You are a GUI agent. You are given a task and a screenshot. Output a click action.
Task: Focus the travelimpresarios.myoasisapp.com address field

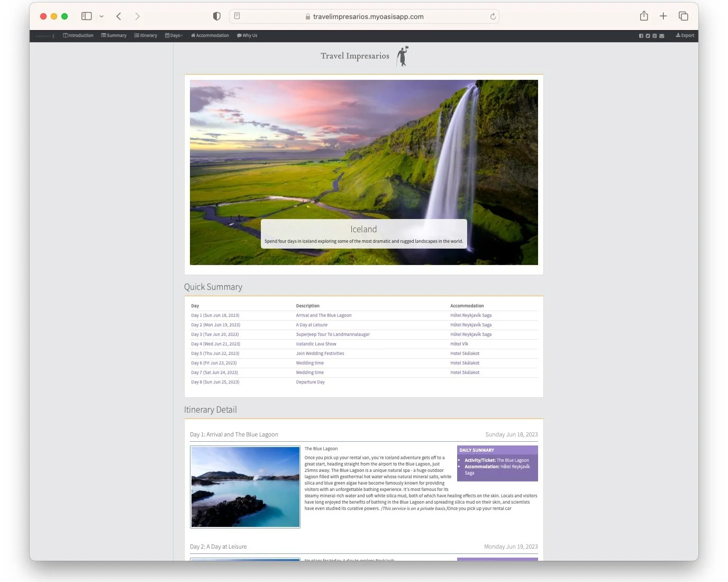[364, 16]
